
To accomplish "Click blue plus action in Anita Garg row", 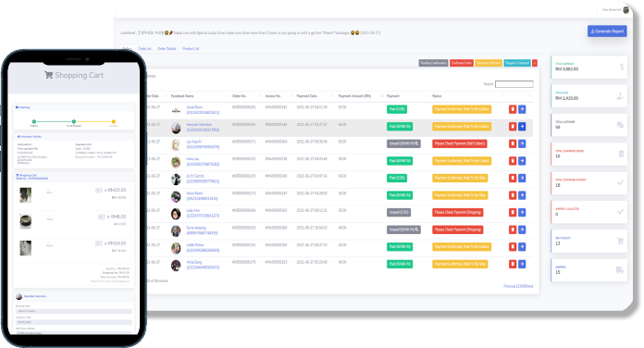I will tap(522, 264).
